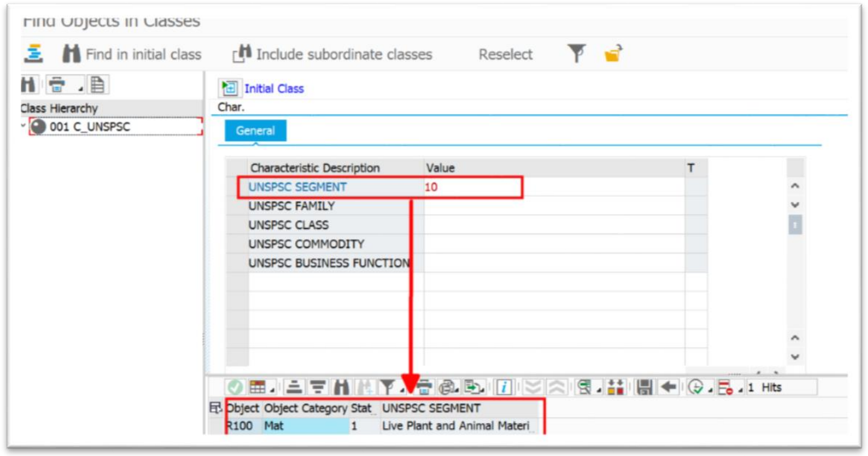
Task: Click the sort ascending icon
Action: pos(294,387)
